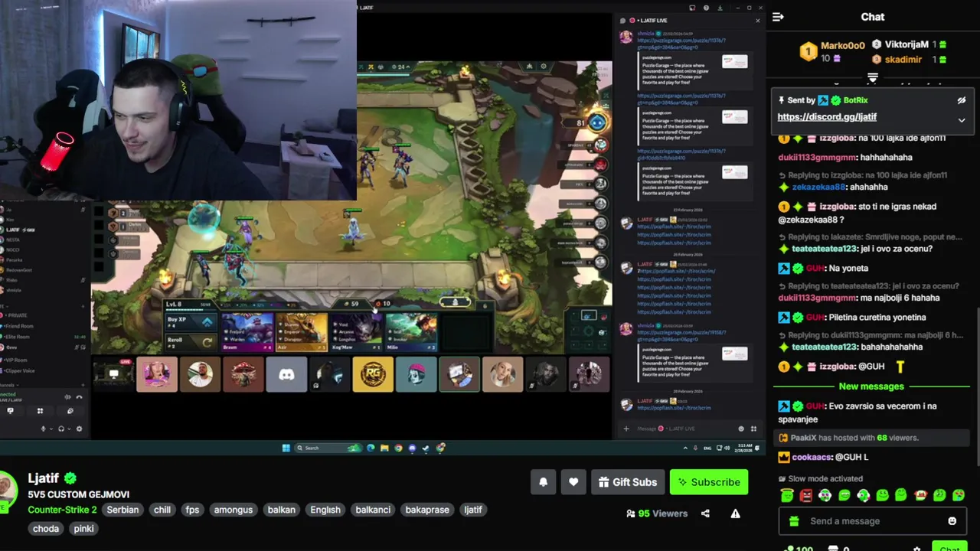Open the emoji picker in message box
This screenshot has height=551, width=980.
[x=952, y=521]
